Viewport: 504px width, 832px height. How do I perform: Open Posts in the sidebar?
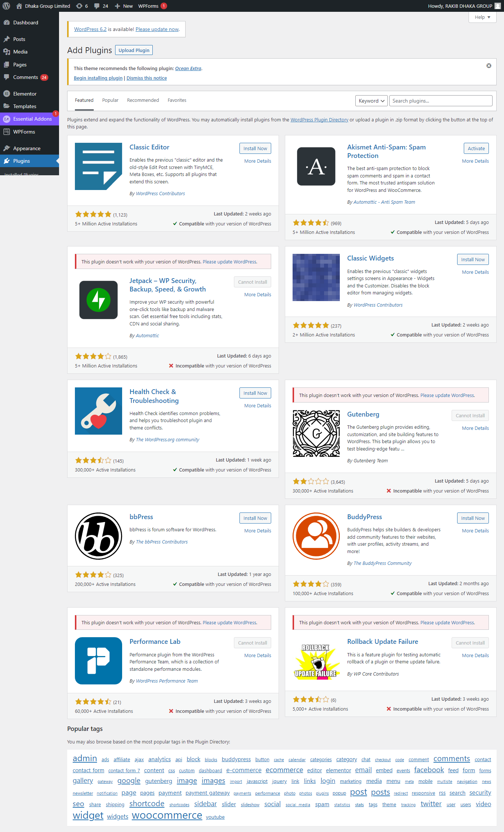pyautogui.click(x=19, y=39)
